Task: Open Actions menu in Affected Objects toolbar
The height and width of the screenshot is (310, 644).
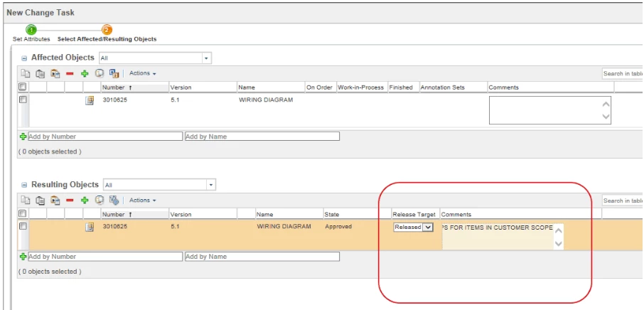Action: 142,73
